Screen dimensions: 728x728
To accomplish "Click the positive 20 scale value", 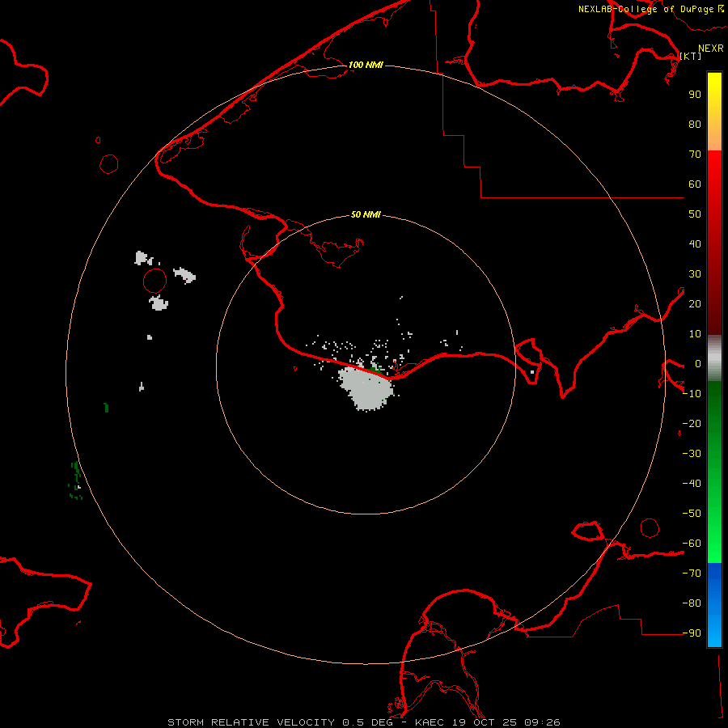I will [x=695, y=303].
